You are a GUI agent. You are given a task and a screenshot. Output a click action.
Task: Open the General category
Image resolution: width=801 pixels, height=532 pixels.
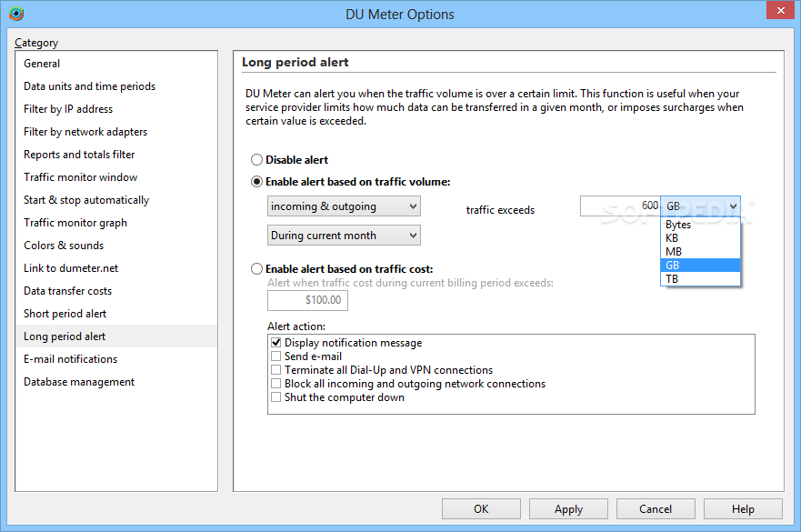[116, 64]
